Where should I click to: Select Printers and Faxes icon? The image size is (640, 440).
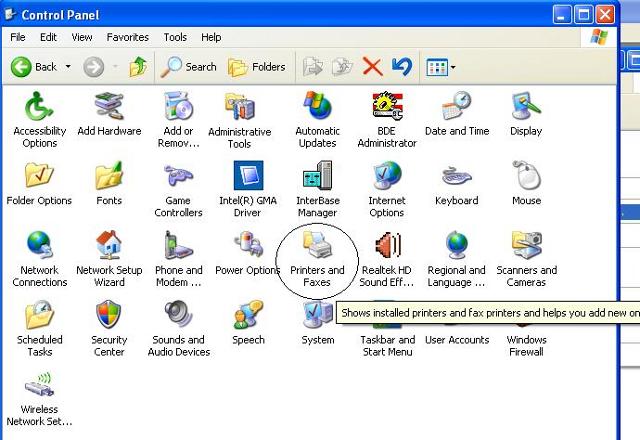click(318, 245)
